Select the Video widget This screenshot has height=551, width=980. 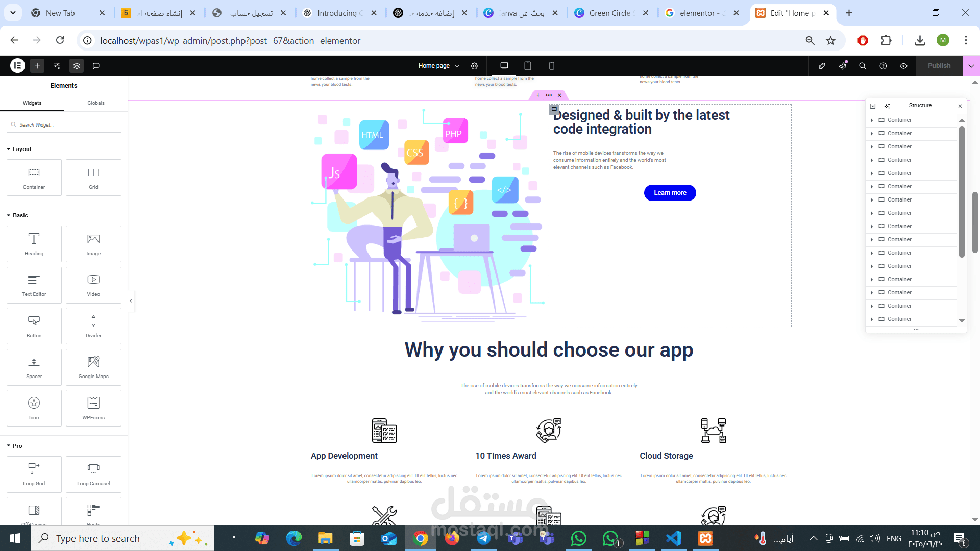point(93,285)
